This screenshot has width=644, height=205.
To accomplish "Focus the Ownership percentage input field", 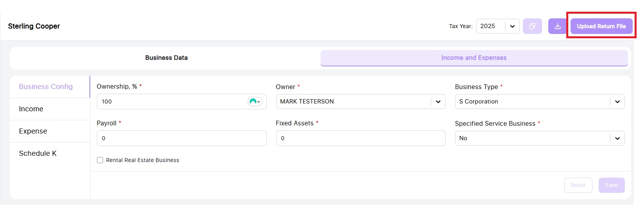I will pyautogui.click(x=172, y=102).
